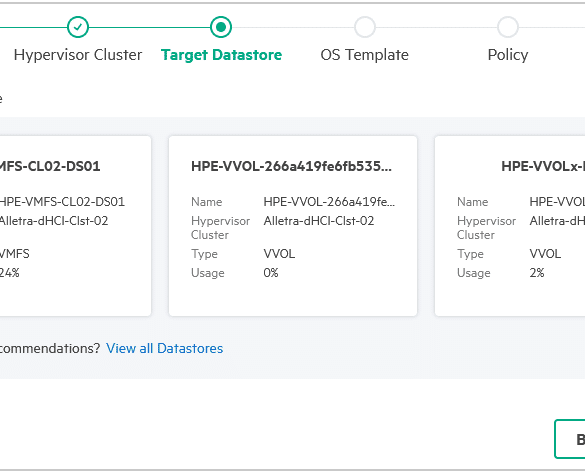
Task: Click the active Target Datastore step circle
Action: click(221, 27)
